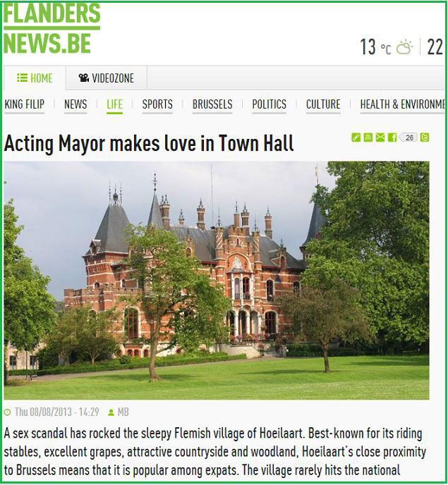Open the KING FILIP section
The image size is (448, 485).
25,104
